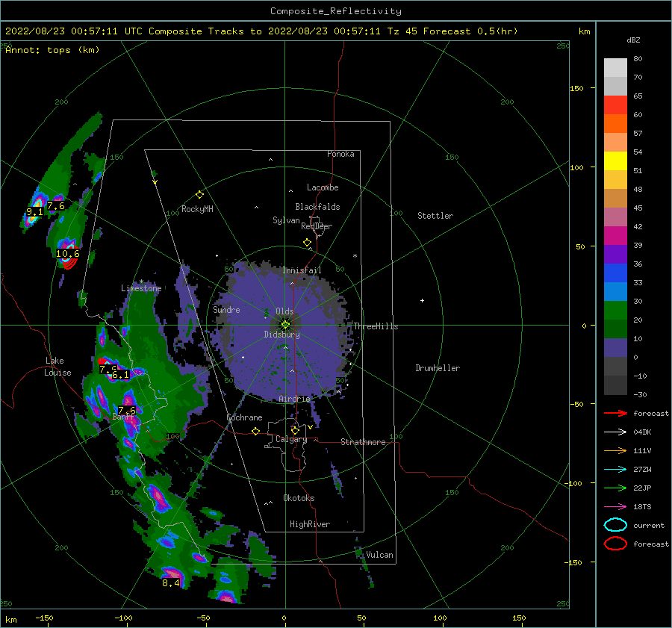Click the dBZ scale heading

[633, 40]
